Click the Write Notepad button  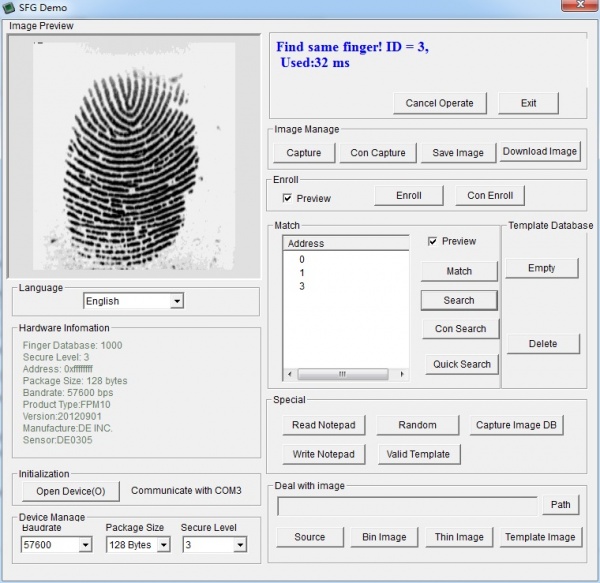(324, 454)
